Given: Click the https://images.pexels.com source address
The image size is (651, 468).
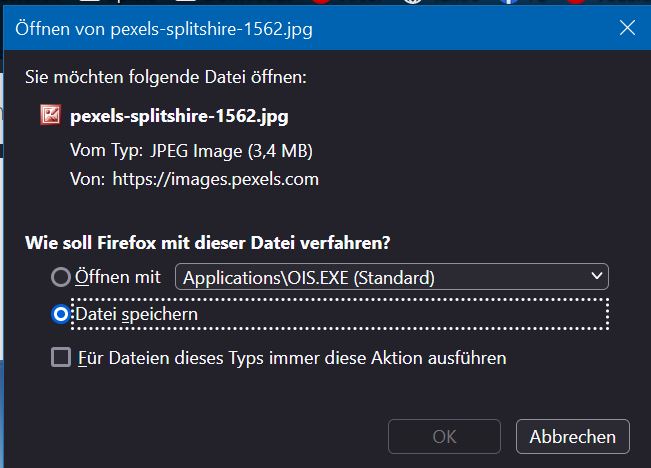Looking at the screenshot, I should pyautogui.click(x=214, y=180).
